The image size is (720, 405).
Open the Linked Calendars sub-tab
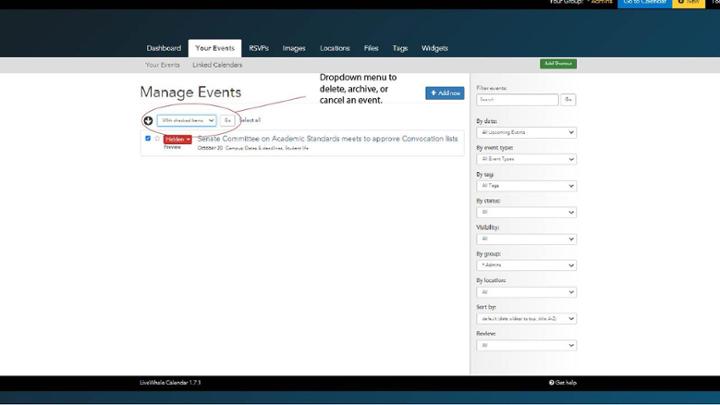point(217,65)
